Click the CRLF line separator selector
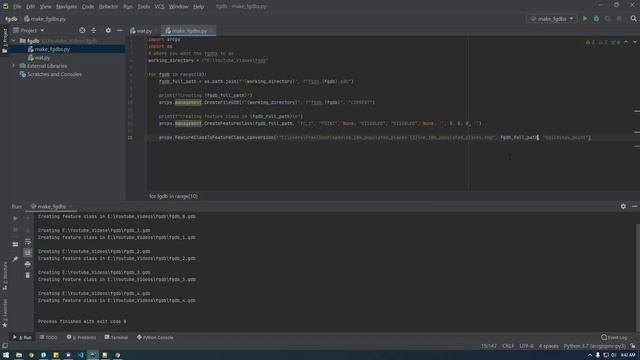 [x=508, y=346]
